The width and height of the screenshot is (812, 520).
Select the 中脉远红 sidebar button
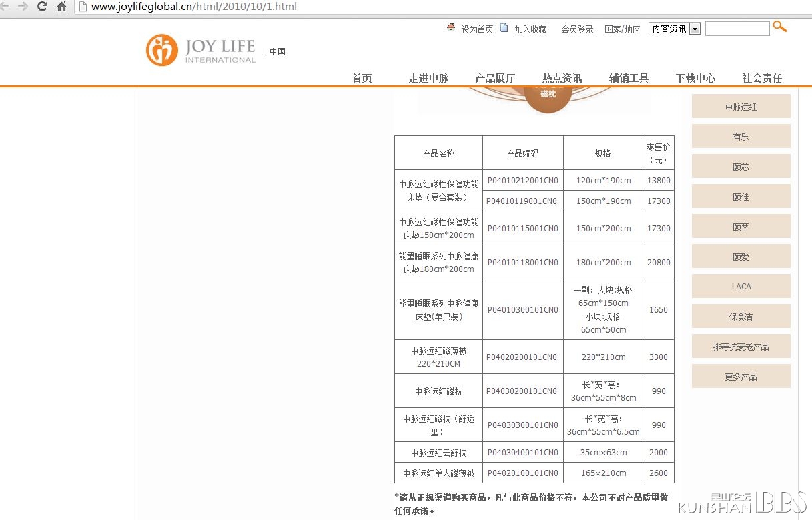741,107
